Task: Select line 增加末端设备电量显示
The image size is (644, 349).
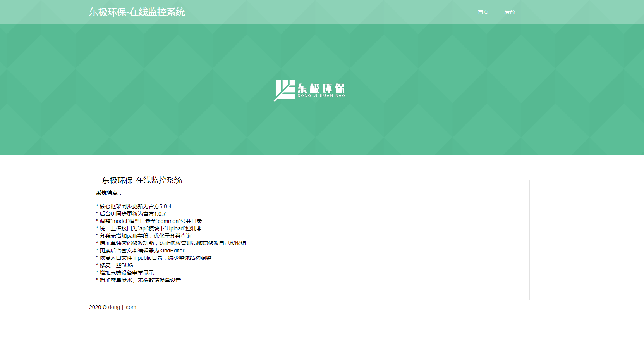Action: click(125, 273)
